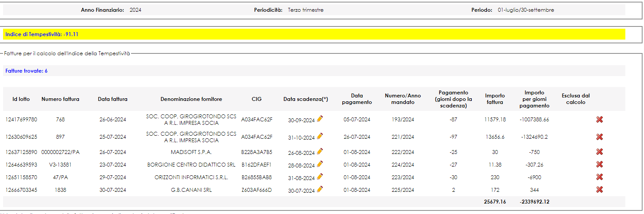This screenshot has width=644, height=214.
Task: Click red X for invoice 1838
Action: coord(600,190)
